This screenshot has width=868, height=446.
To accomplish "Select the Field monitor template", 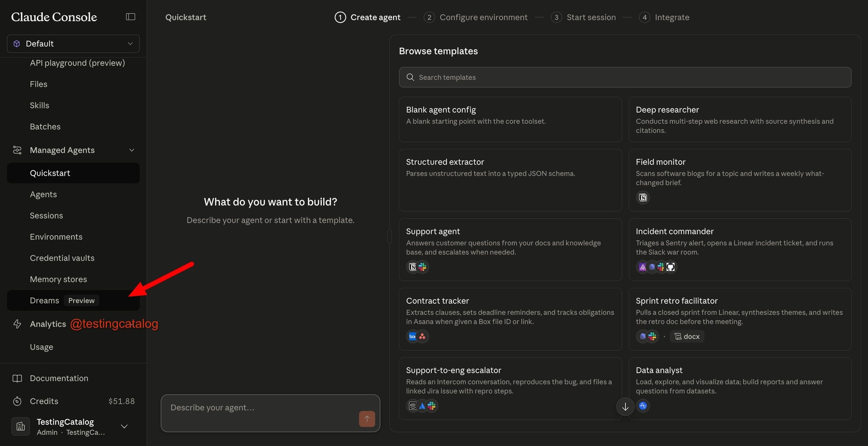I will 740,180.
